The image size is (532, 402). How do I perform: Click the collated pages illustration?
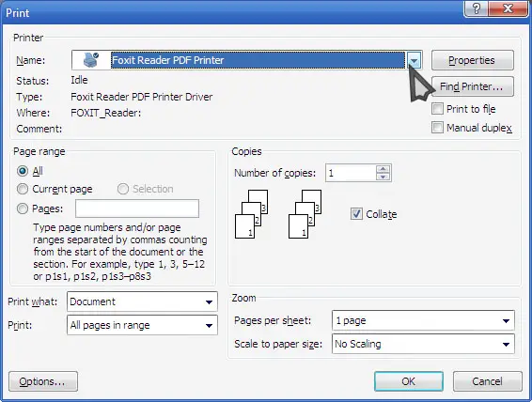pyautogui.click(x=278, y=214)
